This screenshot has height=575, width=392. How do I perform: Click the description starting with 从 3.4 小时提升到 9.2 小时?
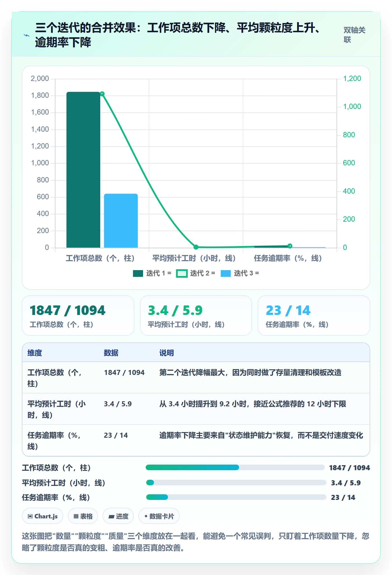[253, 404]
